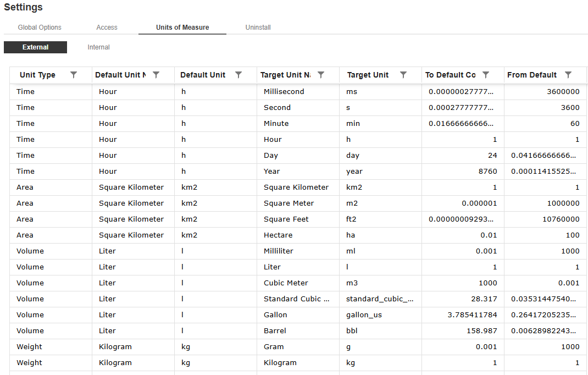This screenshot has height=375, width=588.
Task: Open filter icon of Default Unit column
Action: coord(238,75)
